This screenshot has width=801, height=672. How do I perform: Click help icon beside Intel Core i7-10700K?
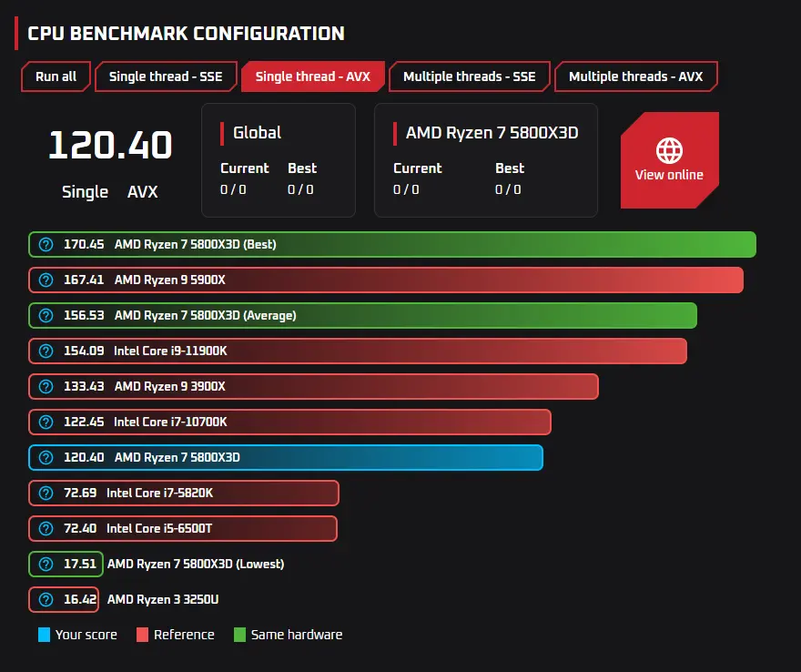click(x=46, y=423)
